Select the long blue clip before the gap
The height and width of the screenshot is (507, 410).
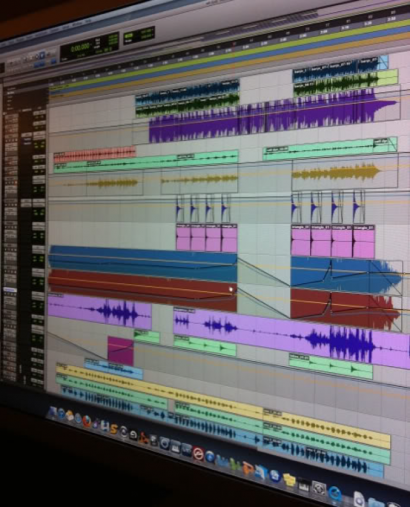[x=143, y=262]
